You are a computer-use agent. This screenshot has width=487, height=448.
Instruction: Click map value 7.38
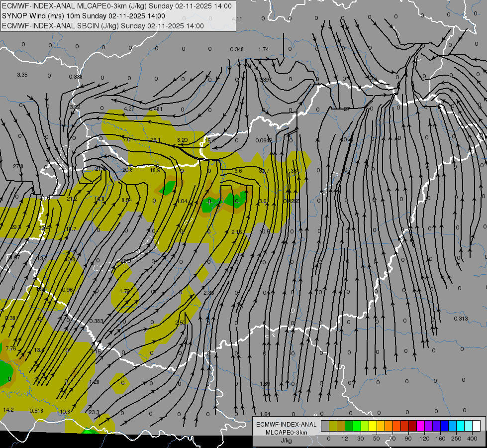coord(292,171)
